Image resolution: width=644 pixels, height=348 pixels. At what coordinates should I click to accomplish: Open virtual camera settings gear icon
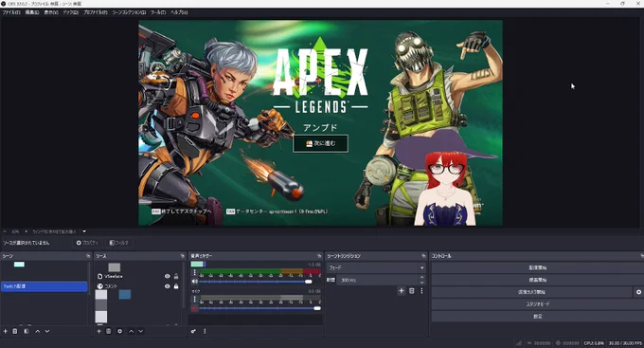click(638, 292)
